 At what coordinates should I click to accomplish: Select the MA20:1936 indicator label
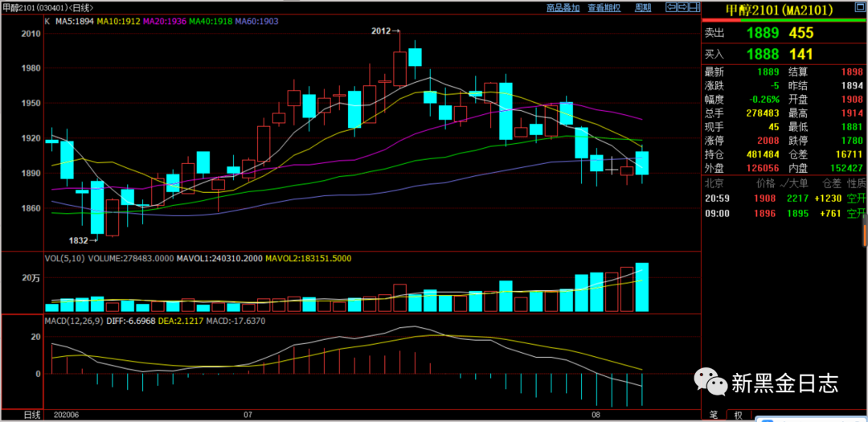[x=165, y=22]
